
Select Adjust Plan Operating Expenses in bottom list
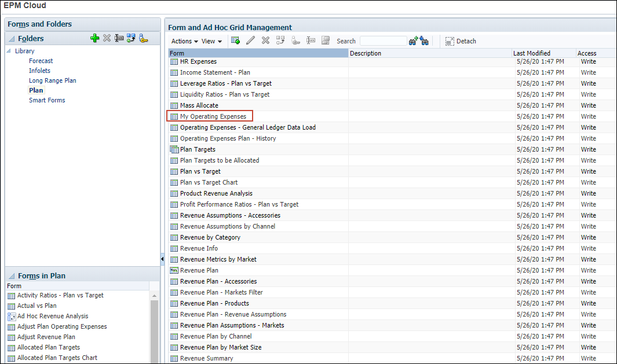pos(62,326)
